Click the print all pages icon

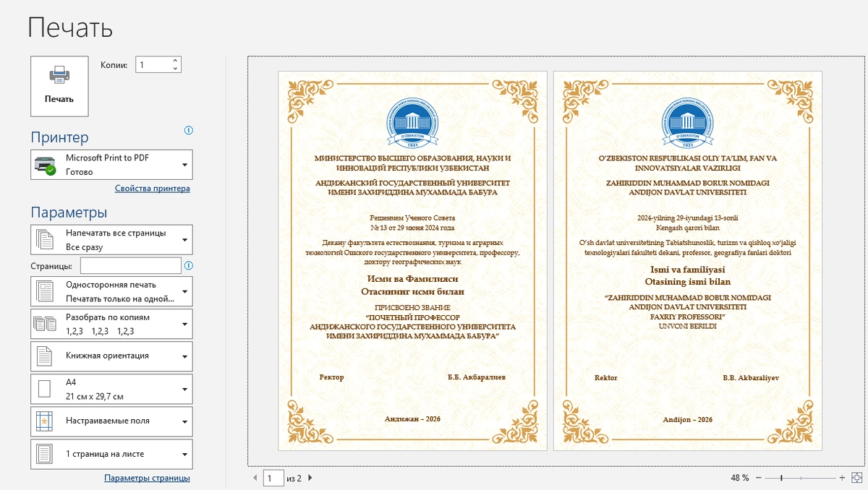(x=44, y=240)
